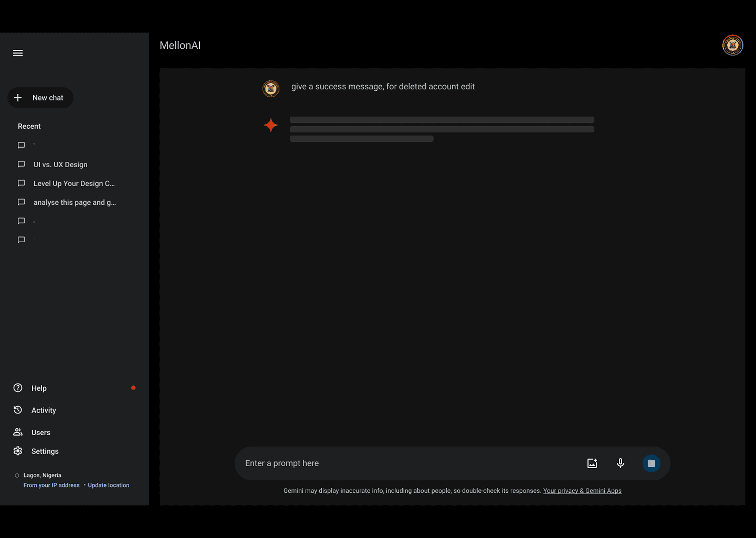Viewport: 756px width, 538px height.
Task: Click the image upload icon in the prompt bar
Action: point(592,463)
